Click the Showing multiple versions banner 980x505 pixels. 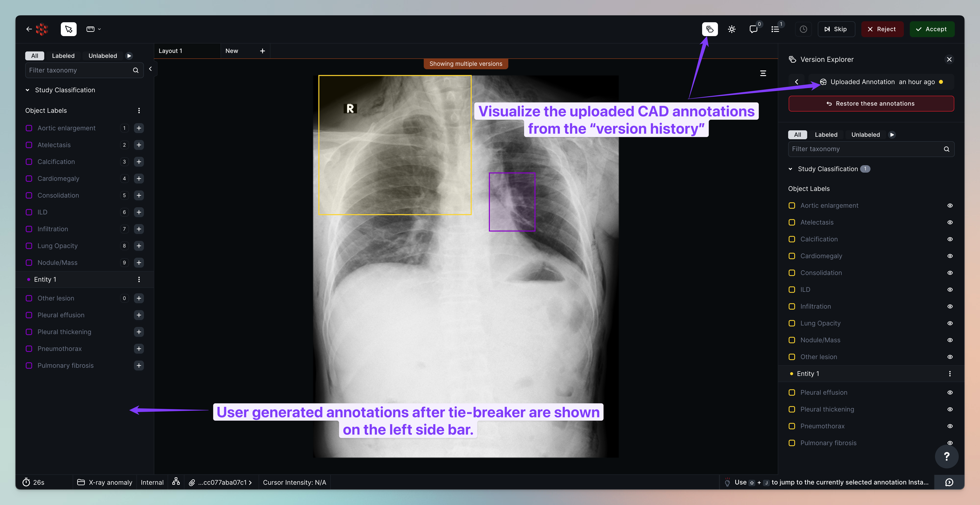[466, 64]
